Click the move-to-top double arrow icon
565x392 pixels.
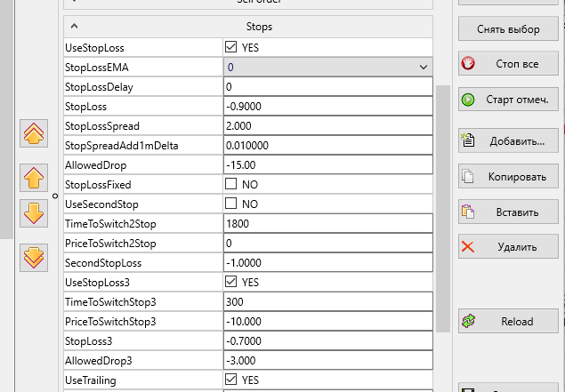(x=34, y=134)
